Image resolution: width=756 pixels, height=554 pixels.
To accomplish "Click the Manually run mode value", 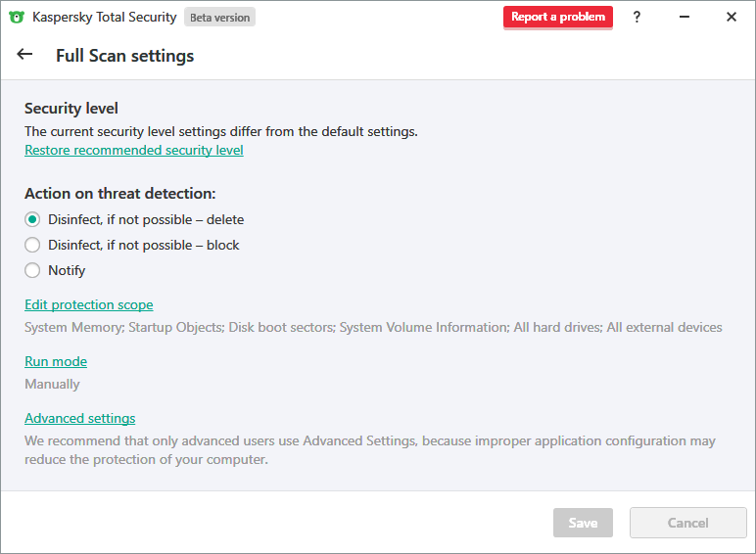I will pos(52,384).
